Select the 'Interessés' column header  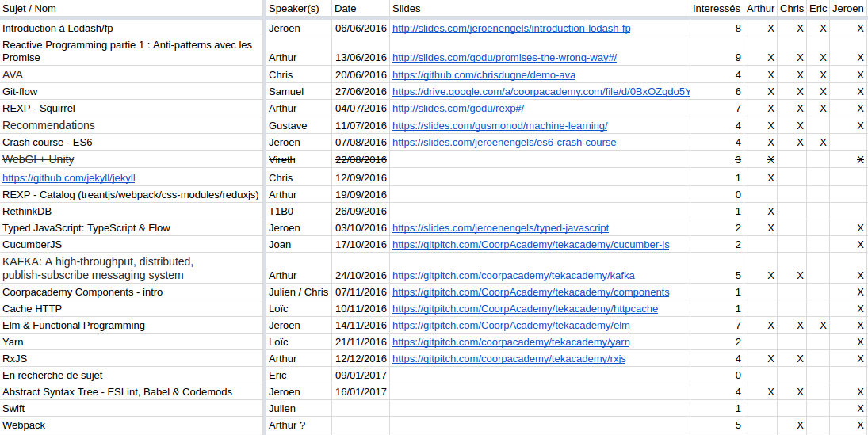pyautogui.click(x=717, y=8)
